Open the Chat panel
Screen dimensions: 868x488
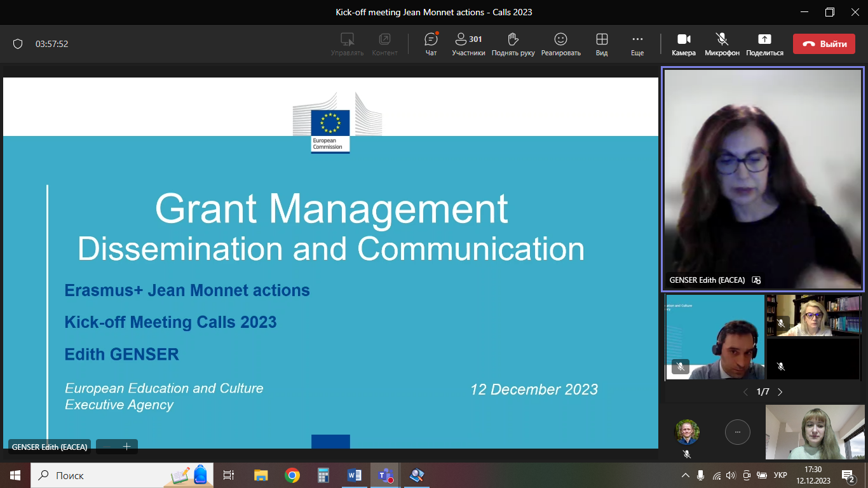tap(431, 44)
